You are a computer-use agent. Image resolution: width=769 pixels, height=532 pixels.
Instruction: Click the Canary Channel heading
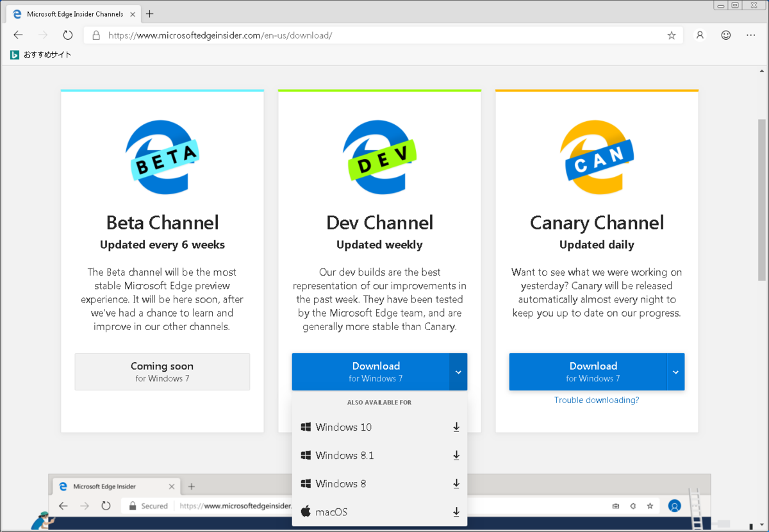(x=597, y=222)
